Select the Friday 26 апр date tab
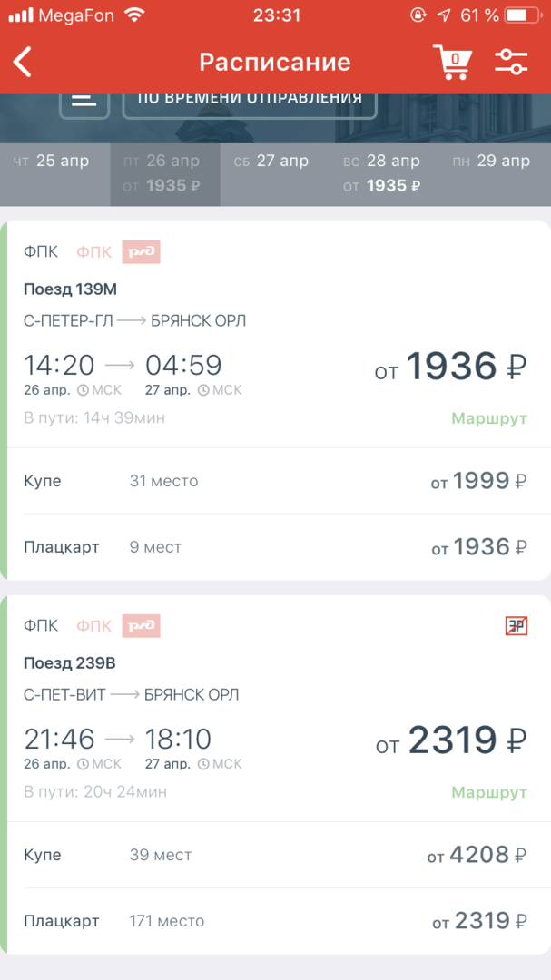This screenshot has height=980, width=551. (x=162, y=172)
